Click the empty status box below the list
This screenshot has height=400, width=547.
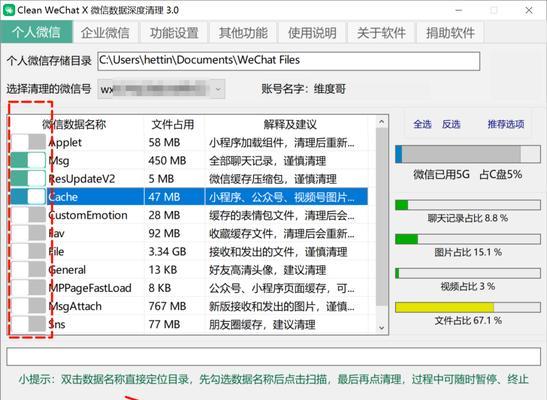tap(274, 356)
